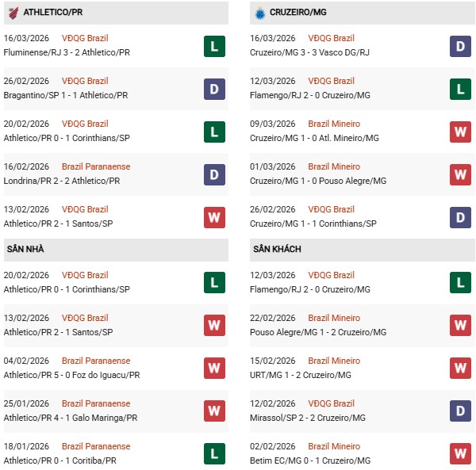Screen dimensions: 476x470
Task: Click the Flamengo/RJ 2 - 0 Cruzeiro/MG result dated 12/03/2026 under CRUZEIRO/MG
Action: coord(310,95)
